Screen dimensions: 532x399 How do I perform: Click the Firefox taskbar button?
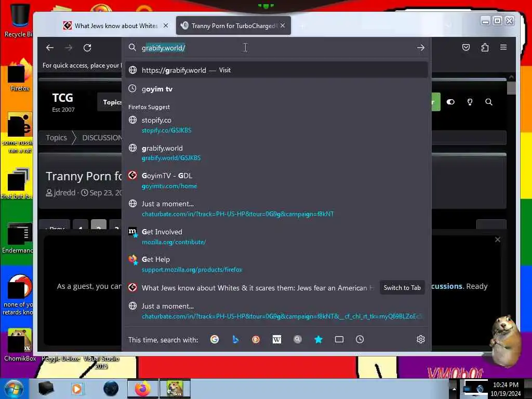coord(143,389)
